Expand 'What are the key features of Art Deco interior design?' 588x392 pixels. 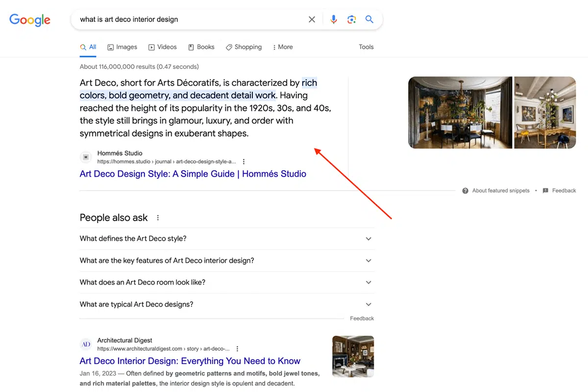coord(227,261)
